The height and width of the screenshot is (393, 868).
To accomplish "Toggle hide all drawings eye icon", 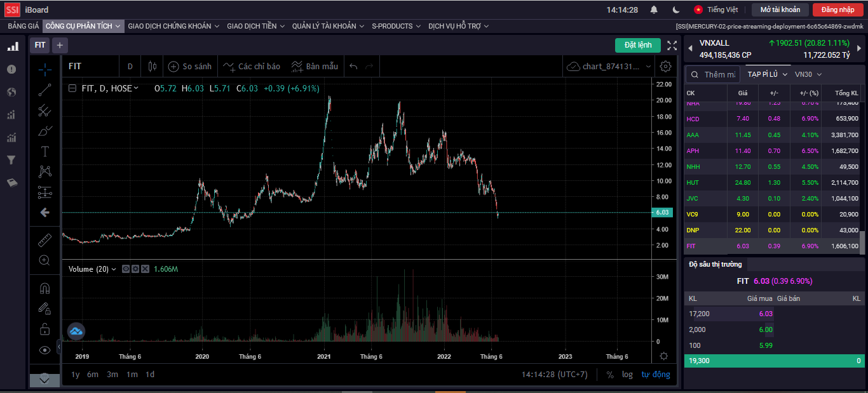I will click(x=44, y=349).
